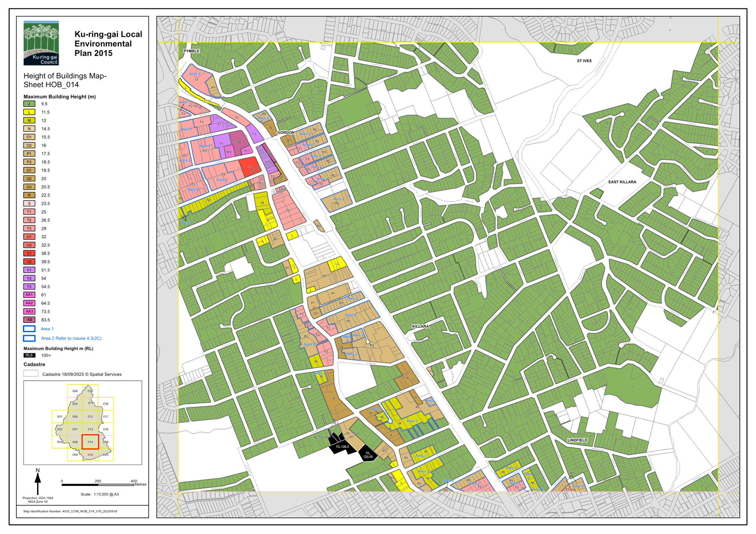The width and height of the screenshot is (756, 534).
Task: Click the GORDON suburb label
Action: click(286, 133)
